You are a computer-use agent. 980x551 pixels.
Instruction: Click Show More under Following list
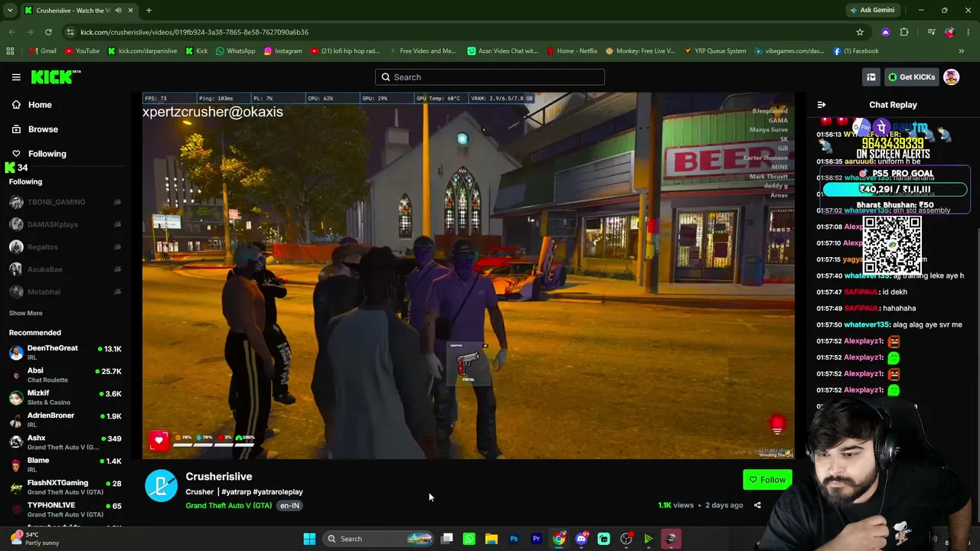(x=25, y=313)
